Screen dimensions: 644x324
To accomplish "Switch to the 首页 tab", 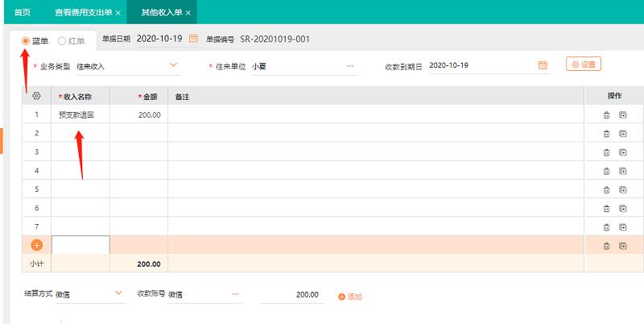I will tap(23, 13).
